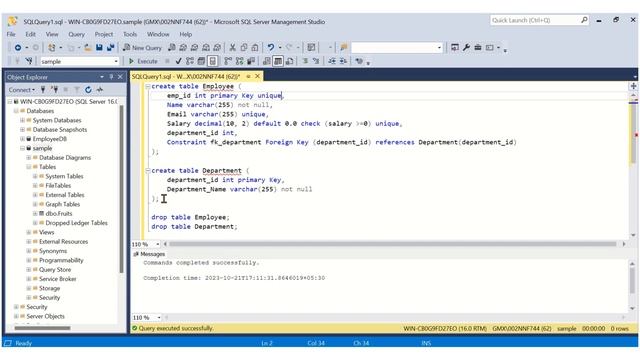This screenshot has width=640, height=360.
Task: Click the New Query toolbar button
Action: click(142, 48)
